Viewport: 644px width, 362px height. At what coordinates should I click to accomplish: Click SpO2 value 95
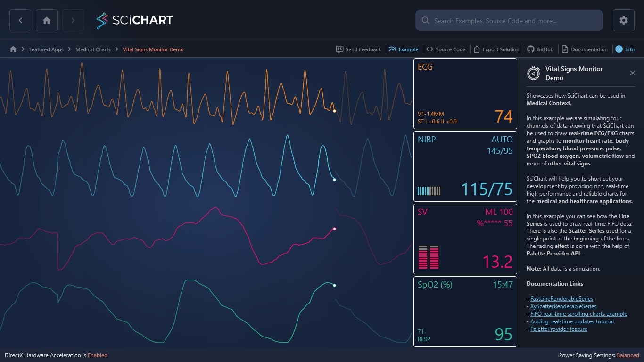coord(504,334)
